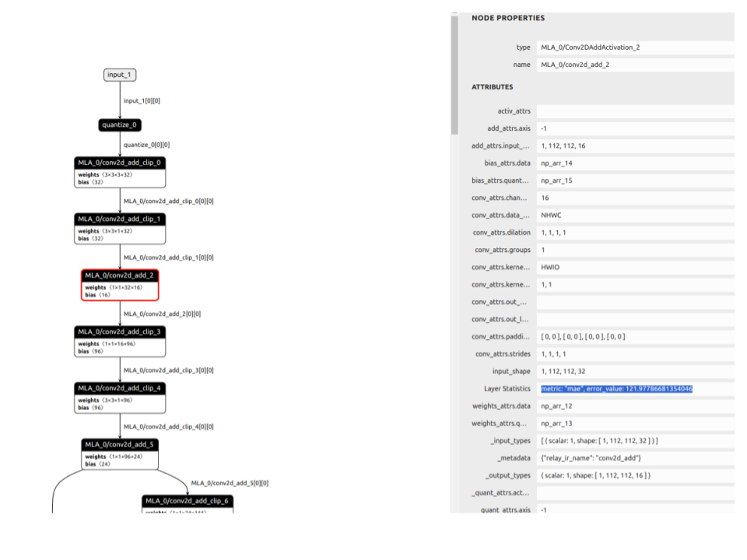Click the quantize_0 node
The image size is (747, 560).
click(x=120, y=124)
